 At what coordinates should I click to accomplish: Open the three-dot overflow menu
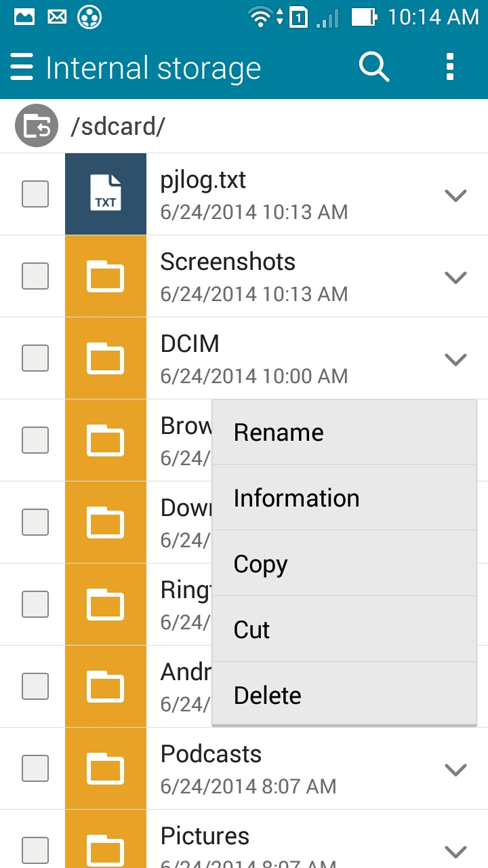[x=449, y=67]
